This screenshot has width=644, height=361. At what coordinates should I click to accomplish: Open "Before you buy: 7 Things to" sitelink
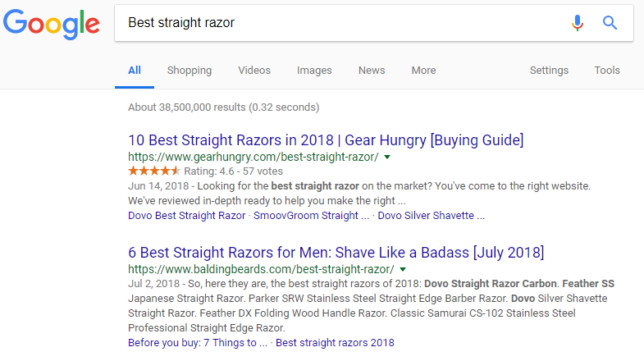(x=197, y=343)
